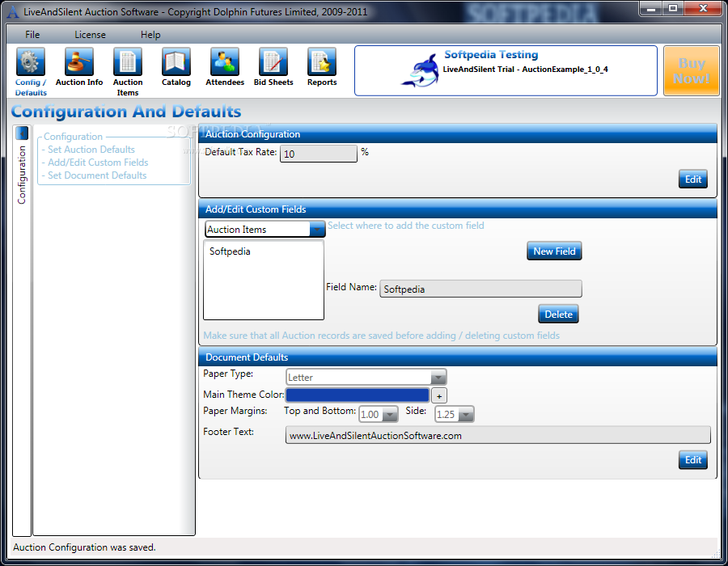The width and height of the screenshot is (728, 566).
Task: Click the status message Auction Configuration was saved
Action: click(84, 547)
